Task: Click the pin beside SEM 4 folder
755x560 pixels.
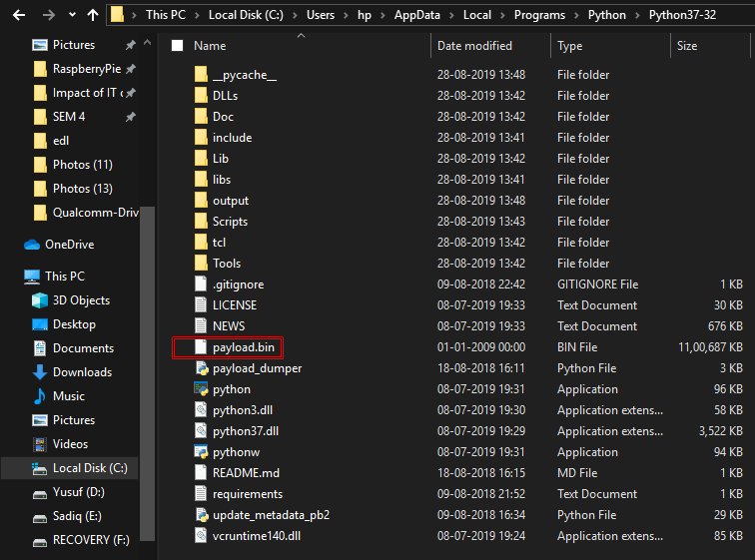Action: click(x=130, y=117)
